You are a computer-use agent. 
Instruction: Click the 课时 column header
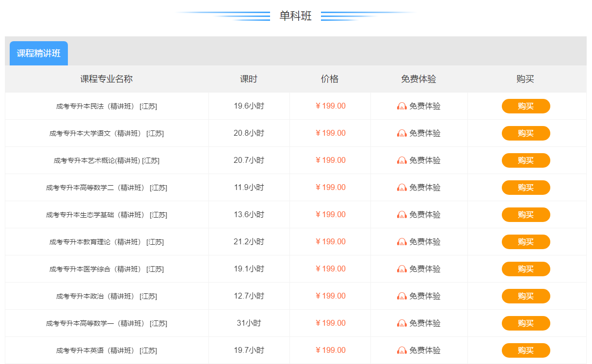(x=248, y=79)
